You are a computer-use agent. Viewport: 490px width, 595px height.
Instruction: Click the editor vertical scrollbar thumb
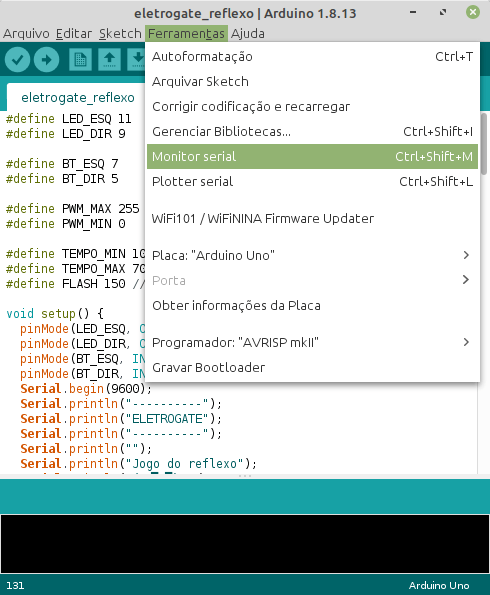[x=484, y=143]
